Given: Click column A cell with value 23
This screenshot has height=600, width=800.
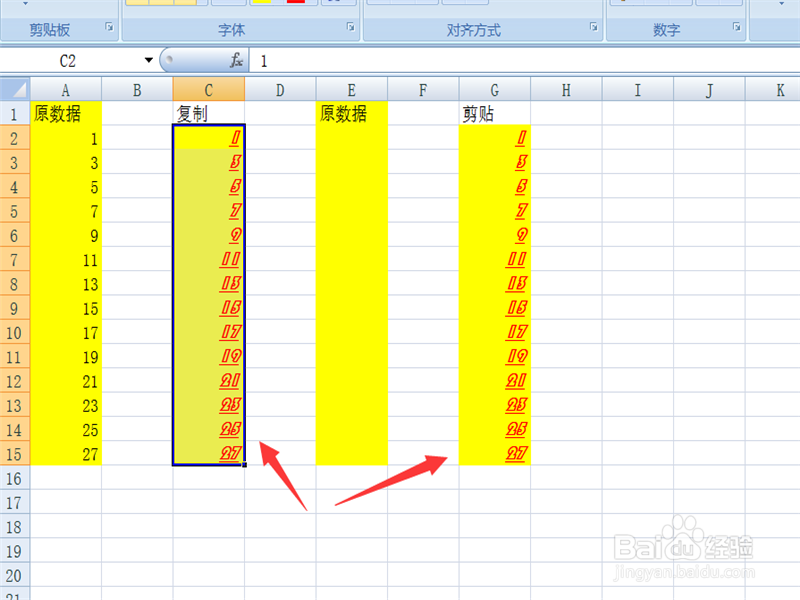Looking at the screenshot, I should pyautogui.click(x=66, y=405).
